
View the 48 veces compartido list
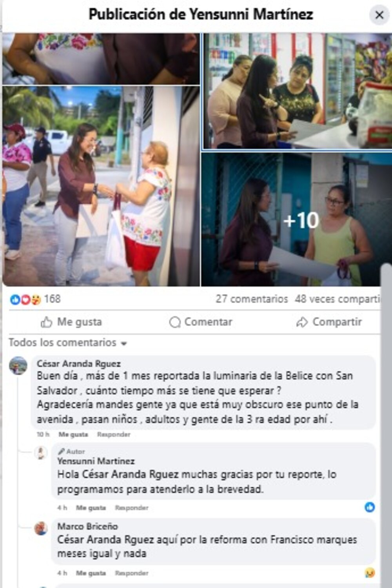338,299
